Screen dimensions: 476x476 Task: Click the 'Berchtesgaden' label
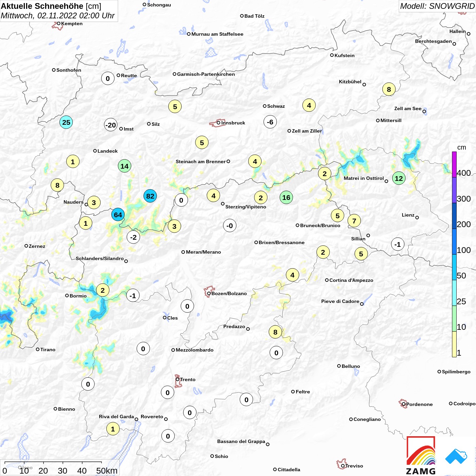point(434,41)
